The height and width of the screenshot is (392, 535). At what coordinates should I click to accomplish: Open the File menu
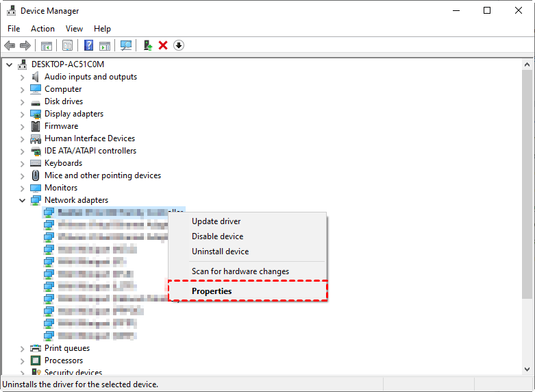tap(14, 29)
